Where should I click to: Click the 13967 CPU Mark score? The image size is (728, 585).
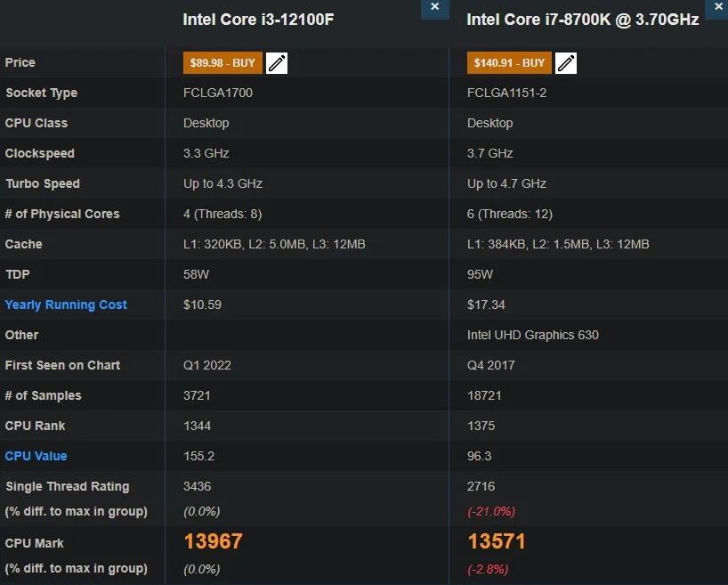[x=213, y=541]
